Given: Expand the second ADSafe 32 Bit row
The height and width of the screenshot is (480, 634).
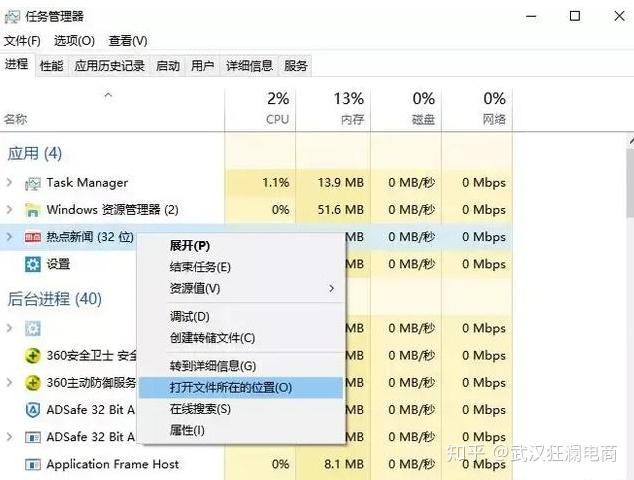Looking at the screenshot, I should pos(9,437).
